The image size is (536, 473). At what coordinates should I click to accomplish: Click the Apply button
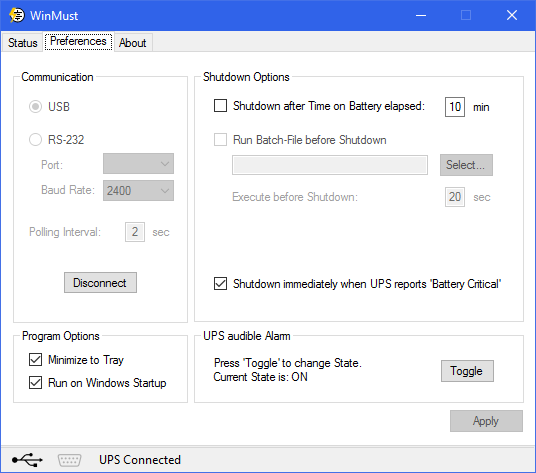486,421
